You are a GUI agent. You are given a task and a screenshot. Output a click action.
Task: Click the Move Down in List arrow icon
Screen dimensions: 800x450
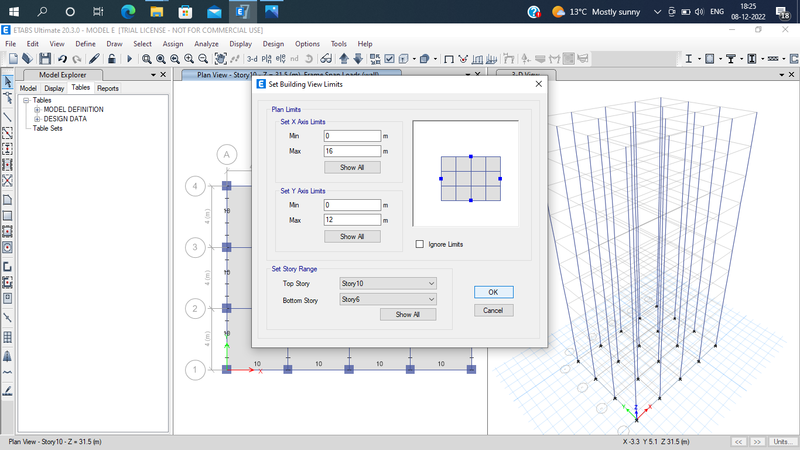[358, 59]
